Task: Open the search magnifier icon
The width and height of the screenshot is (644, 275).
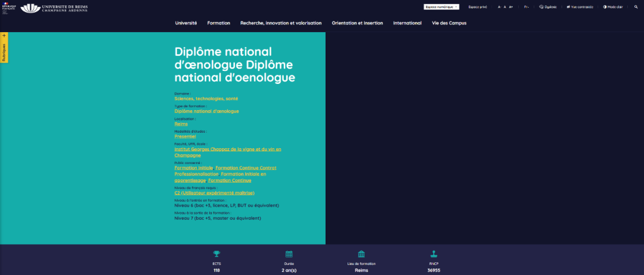Action: (x=636, y=7)
